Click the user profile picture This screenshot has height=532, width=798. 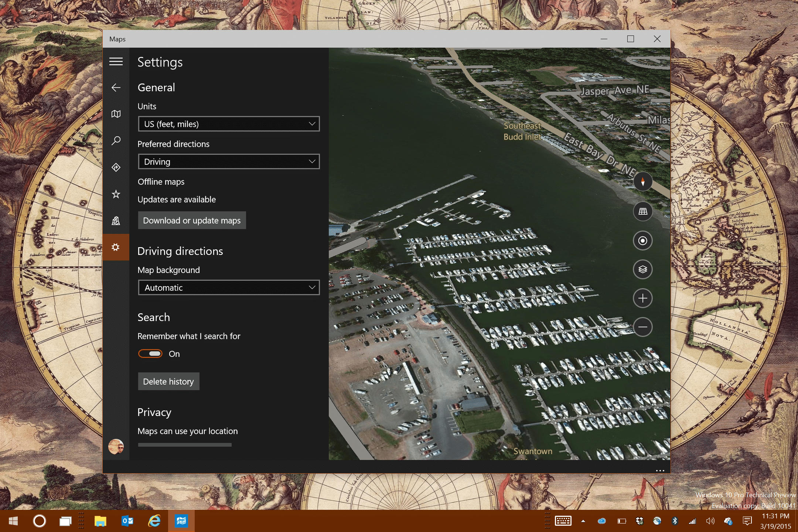pos(116,446)
